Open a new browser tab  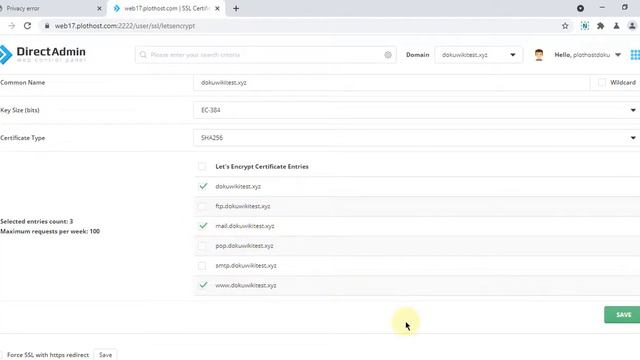pos(236,8)
